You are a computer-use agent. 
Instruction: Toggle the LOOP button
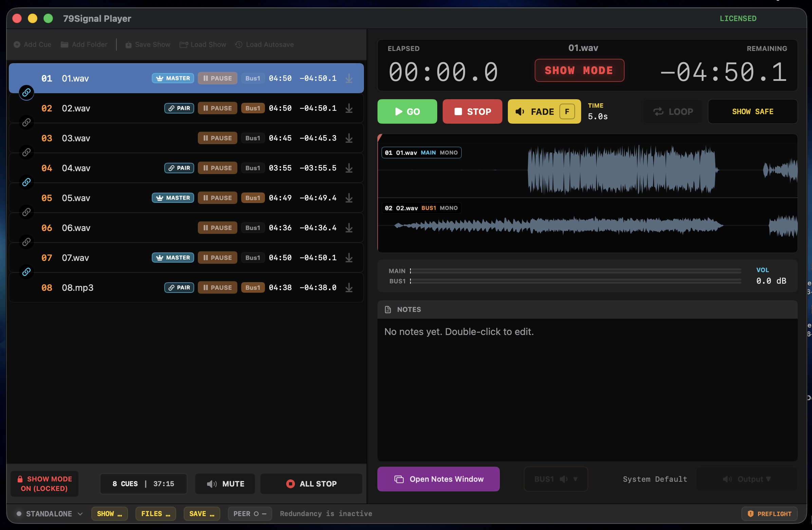click(673, 111)
